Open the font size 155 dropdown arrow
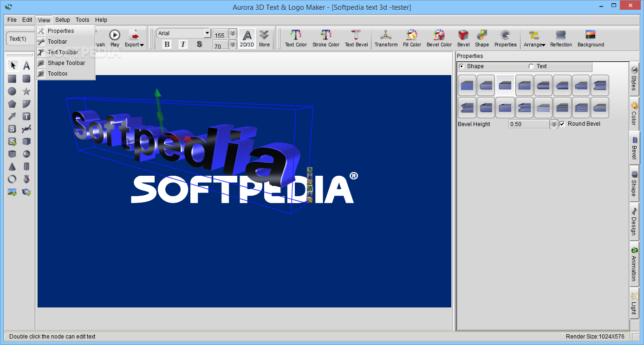 coord(233,33)
